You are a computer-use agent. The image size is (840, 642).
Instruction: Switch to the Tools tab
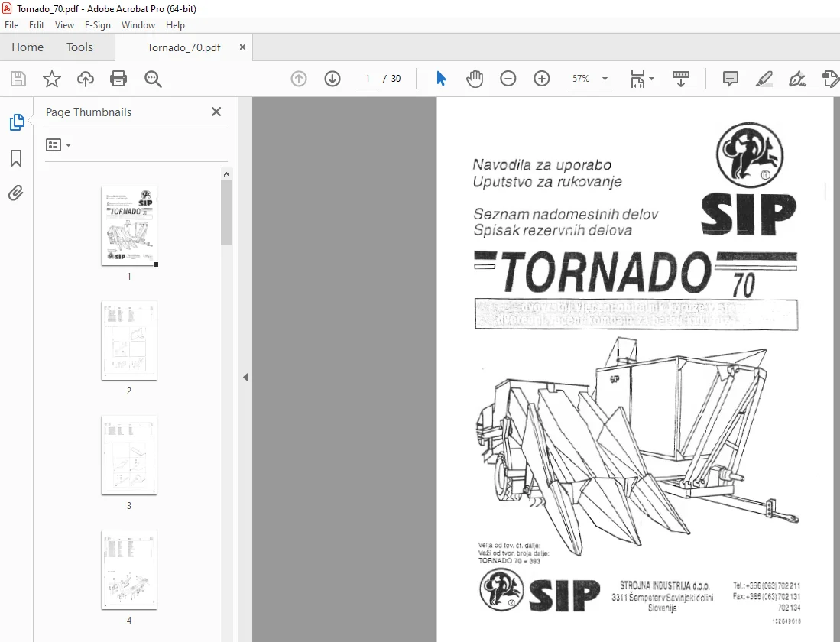click(x=79, y=47)
